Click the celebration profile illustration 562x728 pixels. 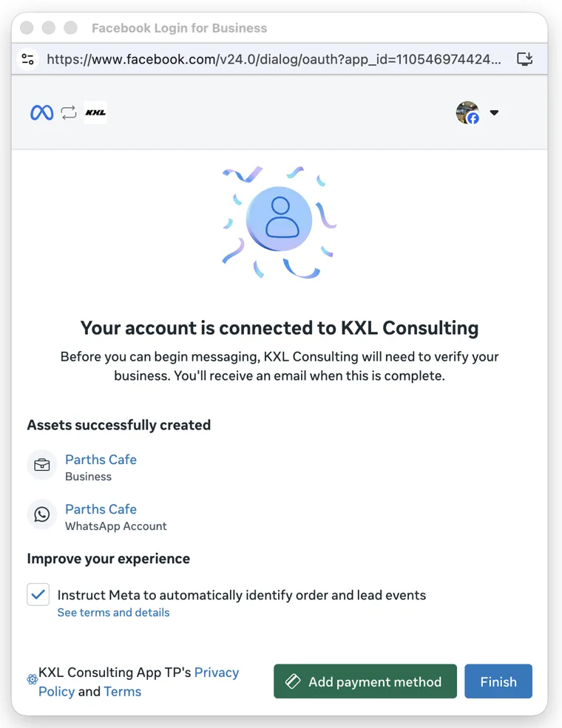279,222
